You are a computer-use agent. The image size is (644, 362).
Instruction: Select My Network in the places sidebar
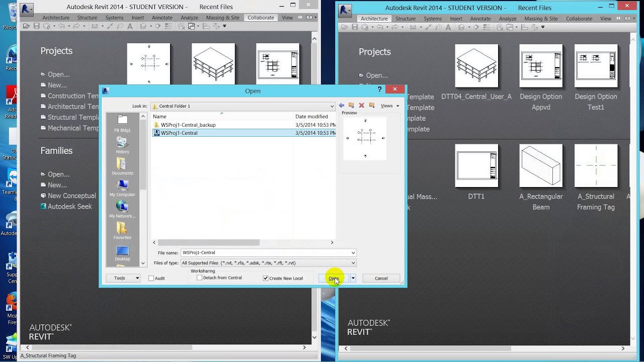(x=122, y=209)
